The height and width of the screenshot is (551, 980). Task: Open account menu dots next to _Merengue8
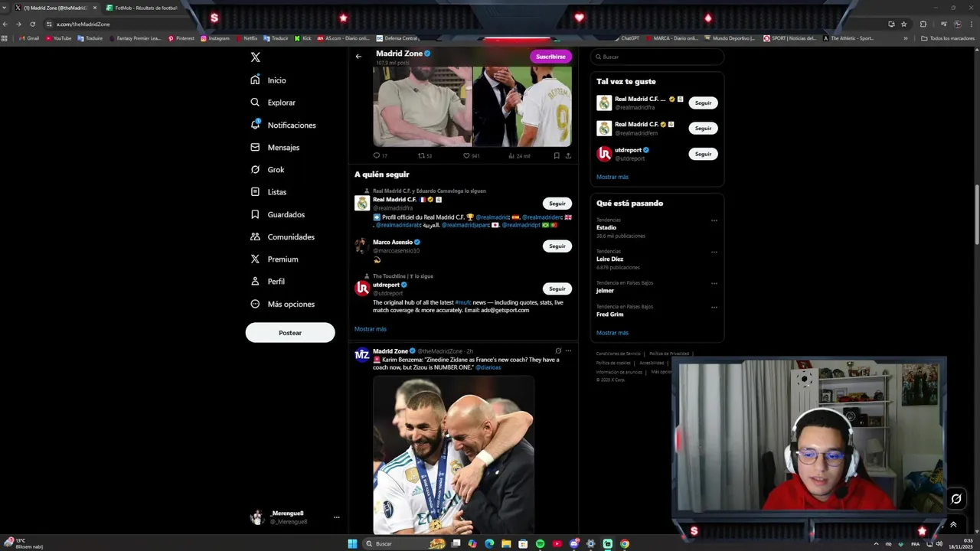[336, 517]
